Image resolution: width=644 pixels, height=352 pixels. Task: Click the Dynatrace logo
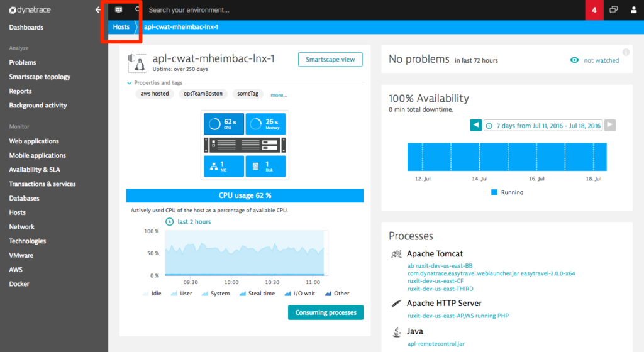point(30,10)
